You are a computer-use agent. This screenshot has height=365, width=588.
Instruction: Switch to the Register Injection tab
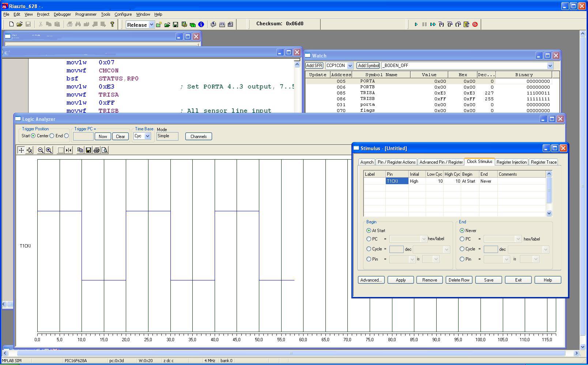pos(512,162)
